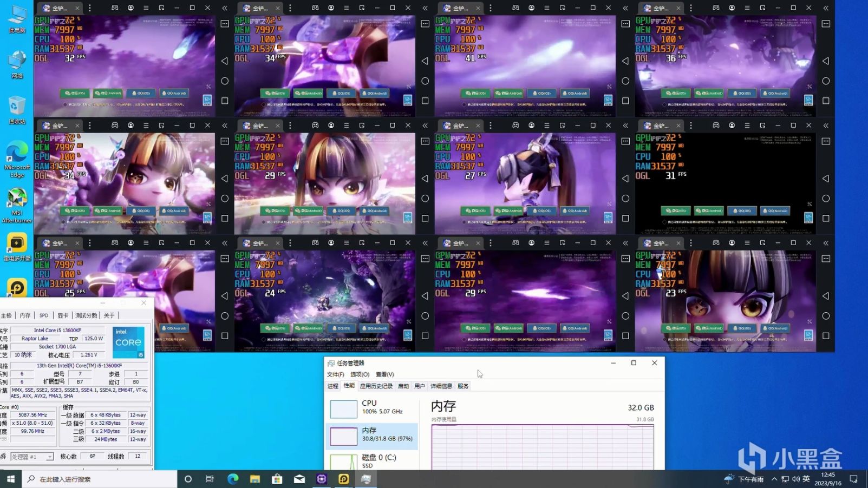Close the game tab in 32 FPS emulator

click(77, 8)
